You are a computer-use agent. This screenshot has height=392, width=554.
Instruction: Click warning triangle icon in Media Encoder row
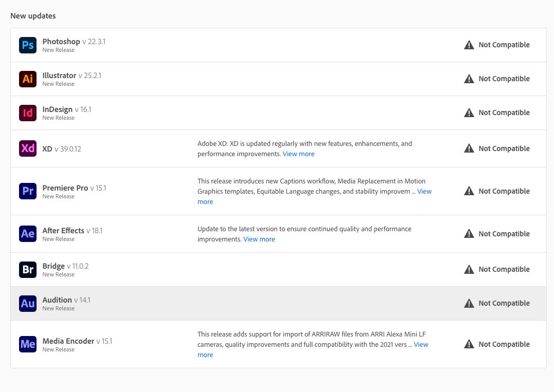tap(469, 344)
